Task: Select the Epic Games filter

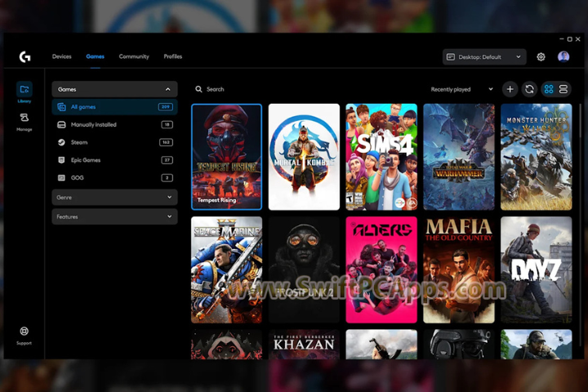Action: point(114,160)
